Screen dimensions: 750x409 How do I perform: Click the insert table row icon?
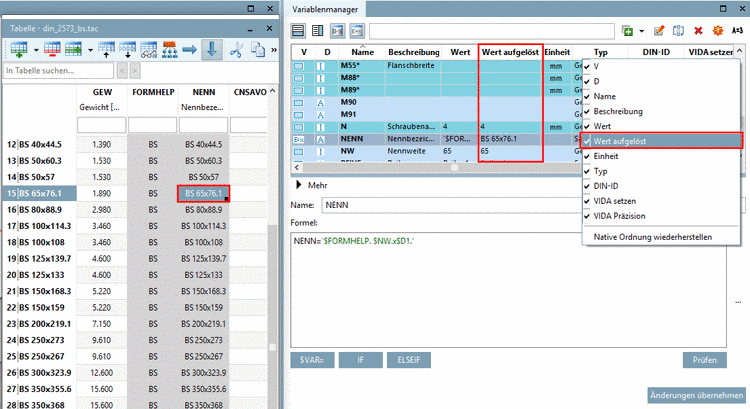coord(20,50)
